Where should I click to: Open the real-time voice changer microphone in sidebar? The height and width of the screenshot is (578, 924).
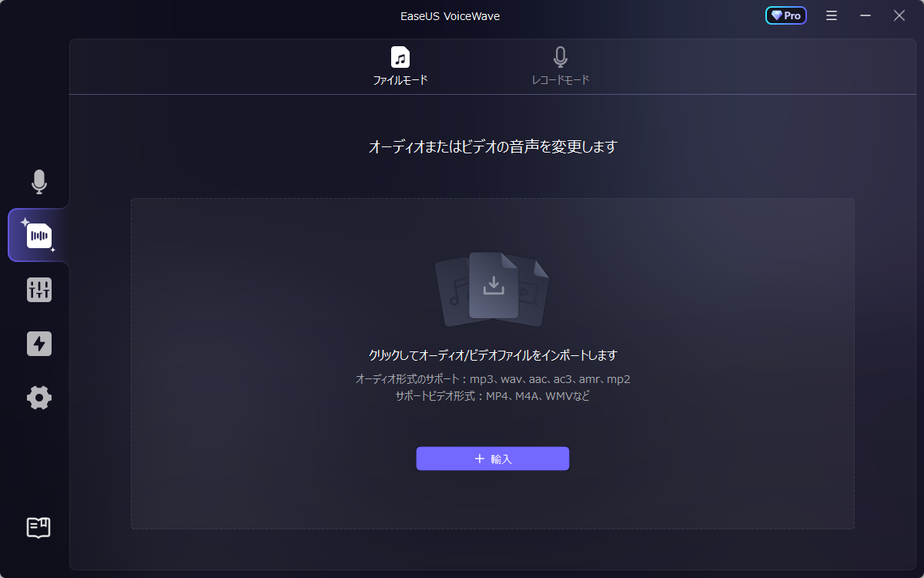click(x=39, y=182)
